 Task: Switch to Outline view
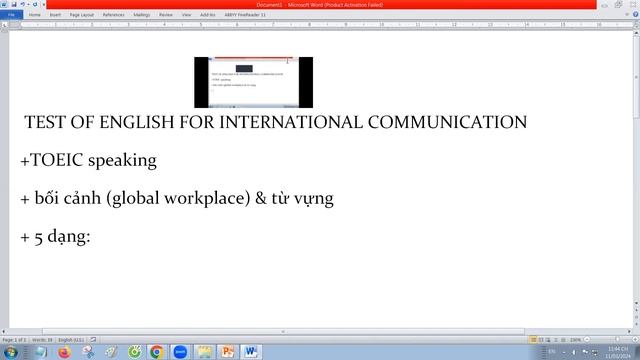tap(556, 340)
